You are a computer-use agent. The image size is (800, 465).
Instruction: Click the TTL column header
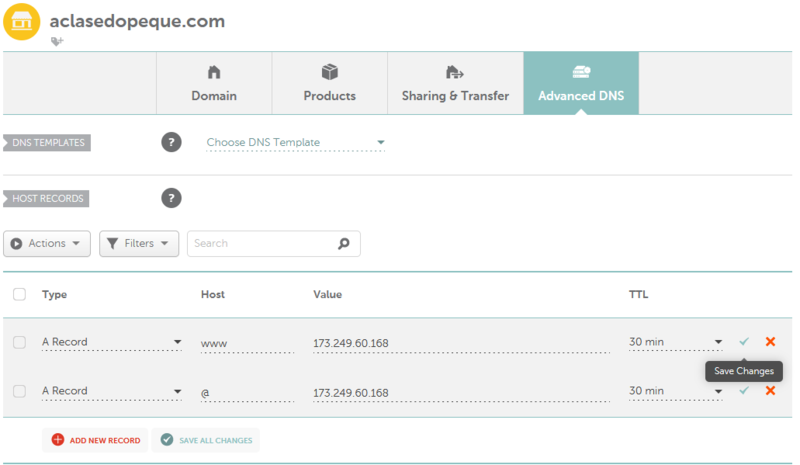tap(638, 295)
